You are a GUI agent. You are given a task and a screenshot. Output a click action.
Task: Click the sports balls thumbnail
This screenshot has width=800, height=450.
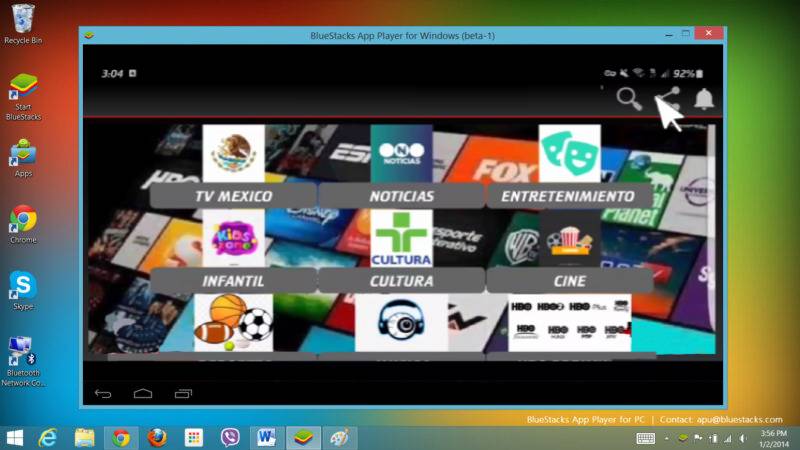coord(234,322)
